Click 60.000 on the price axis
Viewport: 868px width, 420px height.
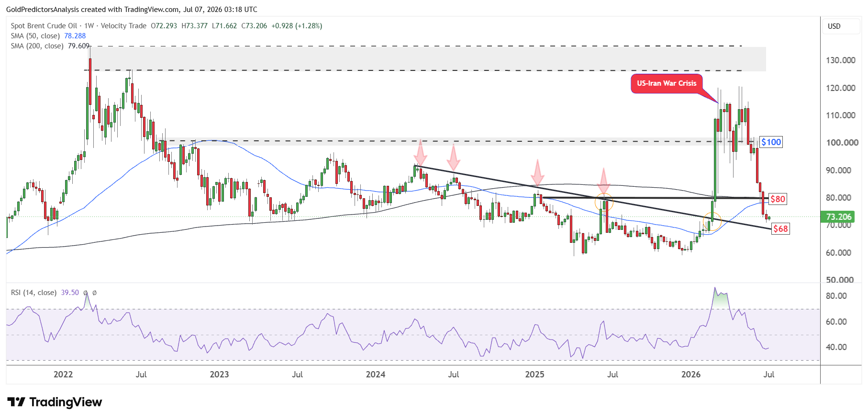click(x=838, y=253)
